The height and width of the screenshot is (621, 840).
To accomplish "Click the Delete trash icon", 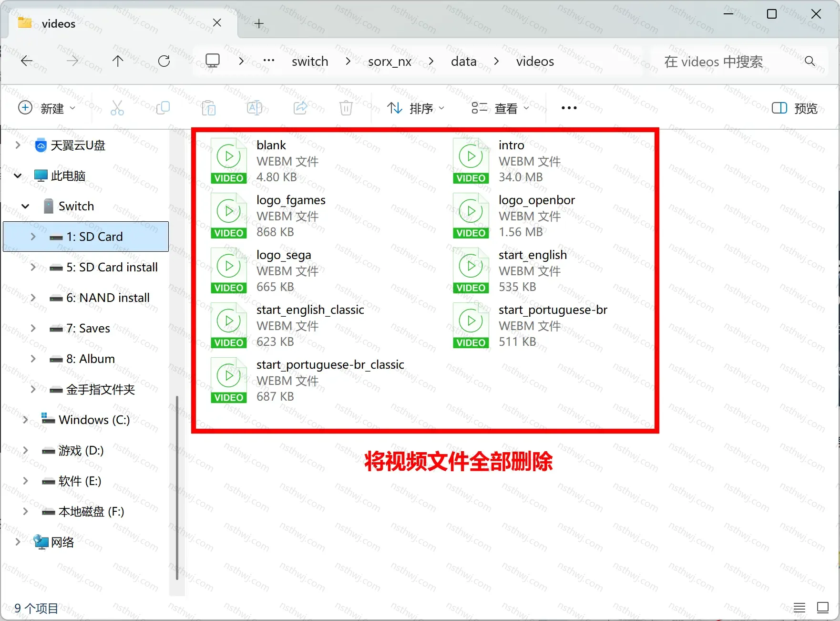I will point(346,108).
